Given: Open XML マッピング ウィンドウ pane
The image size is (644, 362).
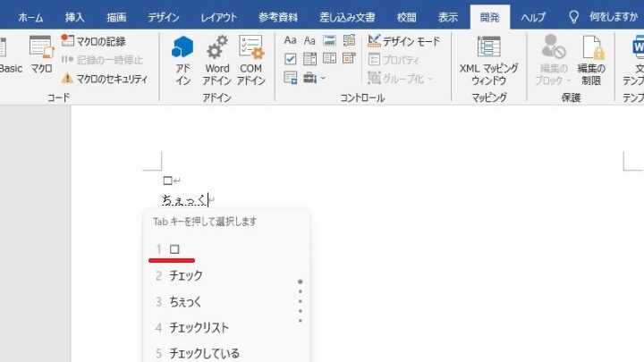Looking at the screenshot, I should coord(488,61).
